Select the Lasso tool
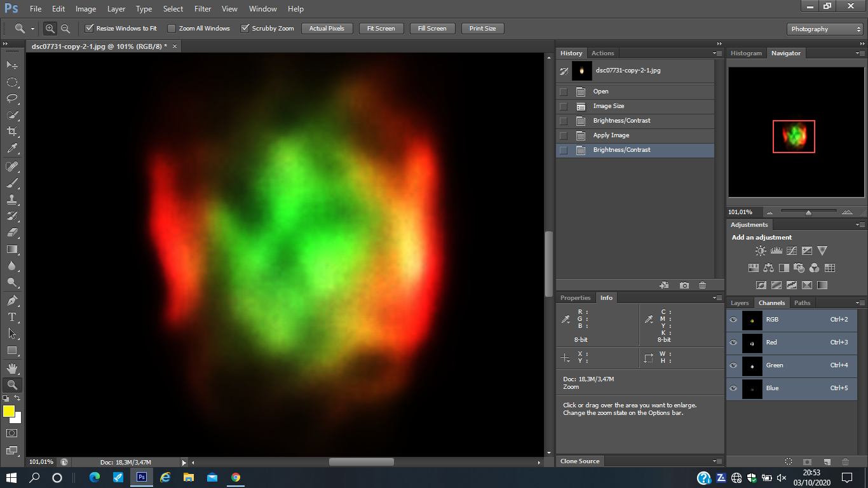 pos(11,98)
